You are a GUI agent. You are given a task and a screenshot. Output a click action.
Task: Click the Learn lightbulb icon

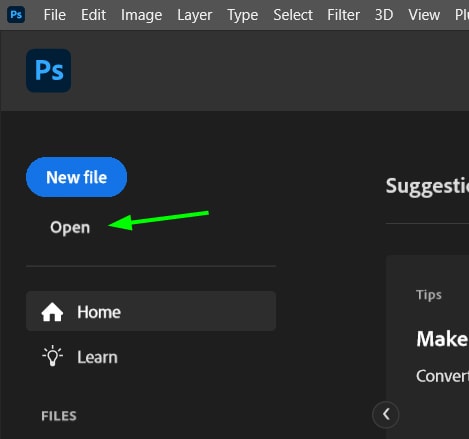pos(52,356)
